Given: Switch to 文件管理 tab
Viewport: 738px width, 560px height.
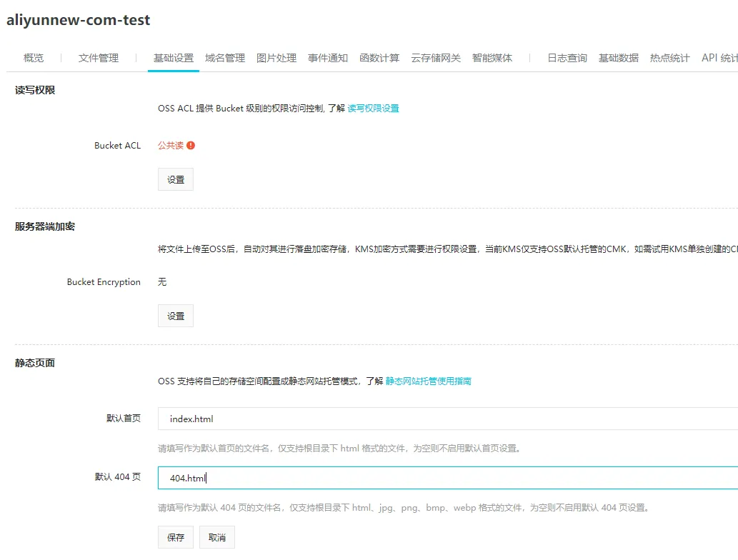Looking at the screenshot, I should [99, 58].
